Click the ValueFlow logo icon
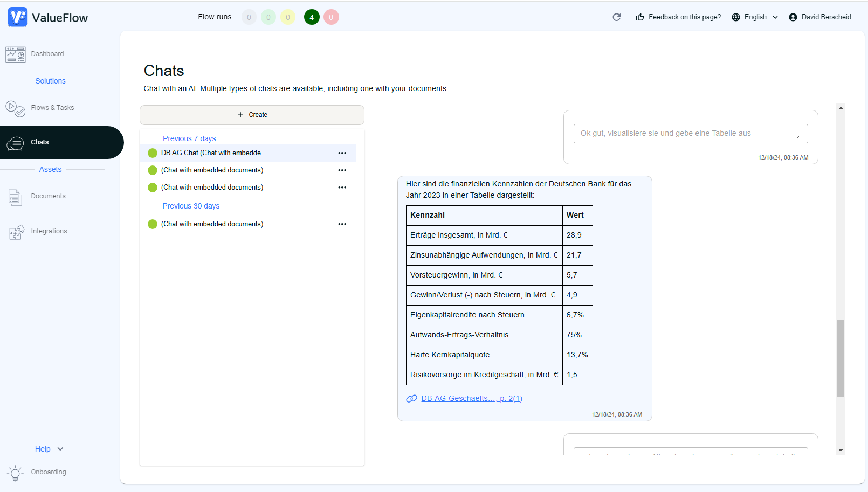 (18, 17)
